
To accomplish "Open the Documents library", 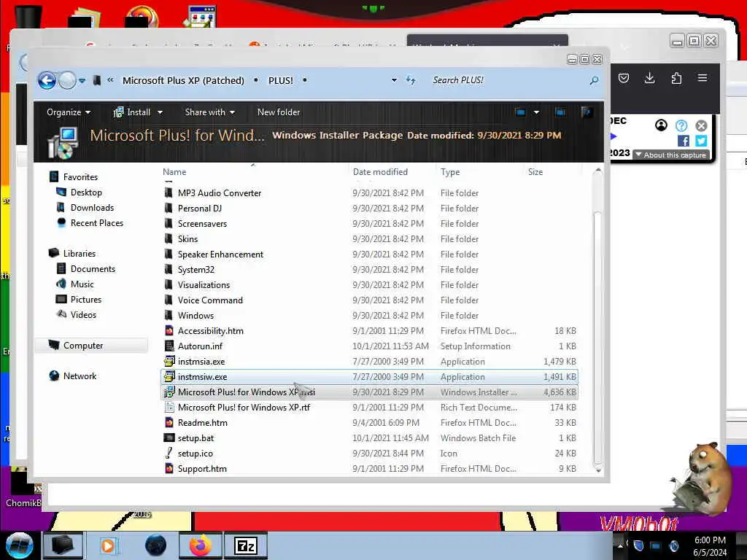I will 93,268.
